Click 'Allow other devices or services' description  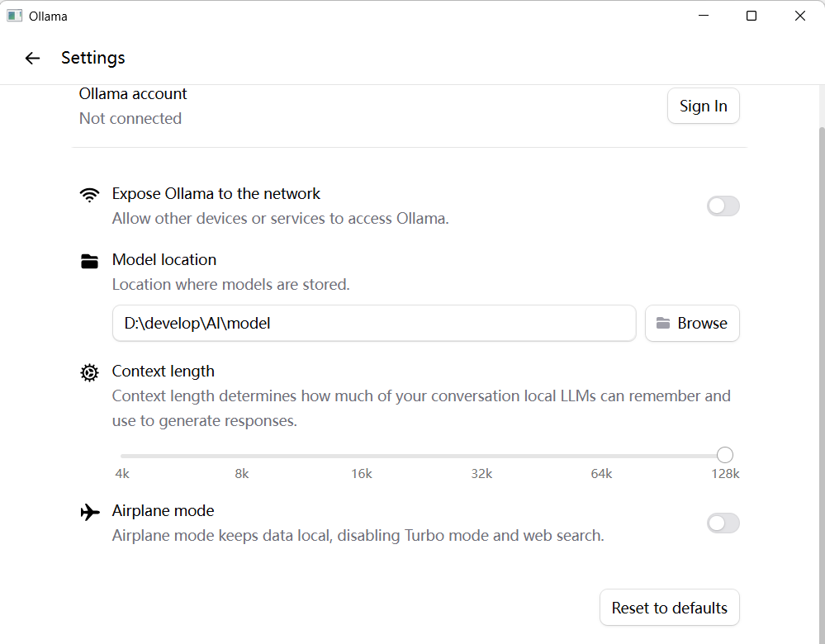(281, 218)
